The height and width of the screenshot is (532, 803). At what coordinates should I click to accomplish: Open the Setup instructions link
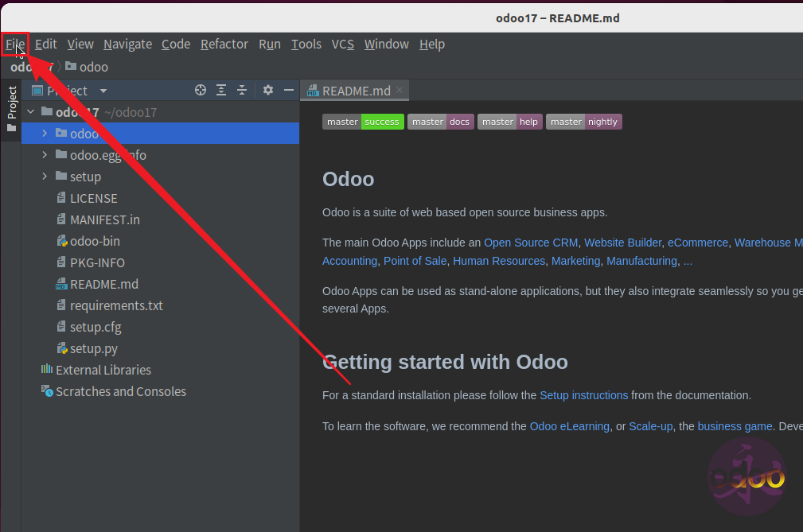tap(584, 395)
